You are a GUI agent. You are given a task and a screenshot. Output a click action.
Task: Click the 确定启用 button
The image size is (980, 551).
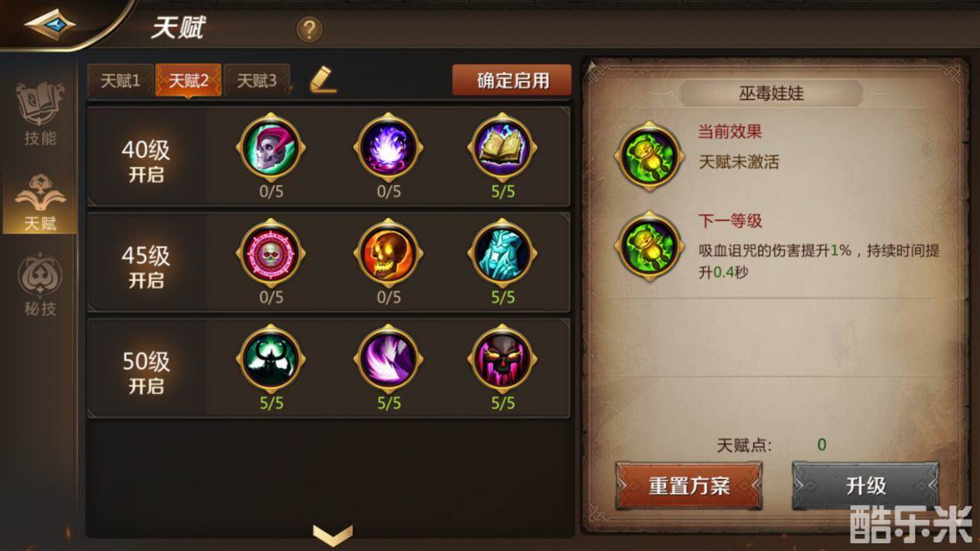click(x=512, y=80)
